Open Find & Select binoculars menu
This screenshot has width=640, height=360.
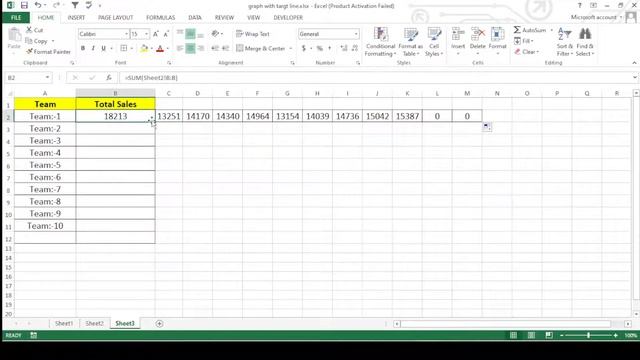(x=585, y=42)
